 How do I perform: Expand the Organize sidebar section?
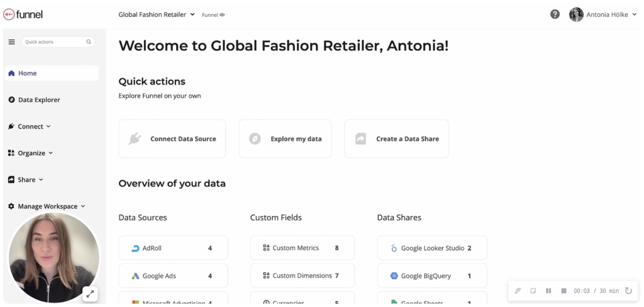tap(31, 153)
